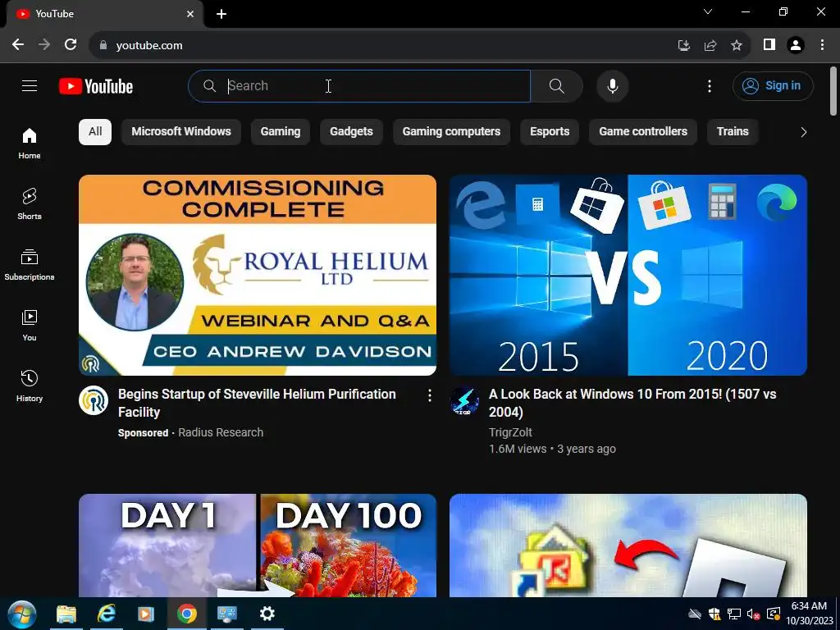The height and width of the screenshot is (630, 840).
Task: Open File Explorer from the taskbar
Action: (x=66, y=614)
